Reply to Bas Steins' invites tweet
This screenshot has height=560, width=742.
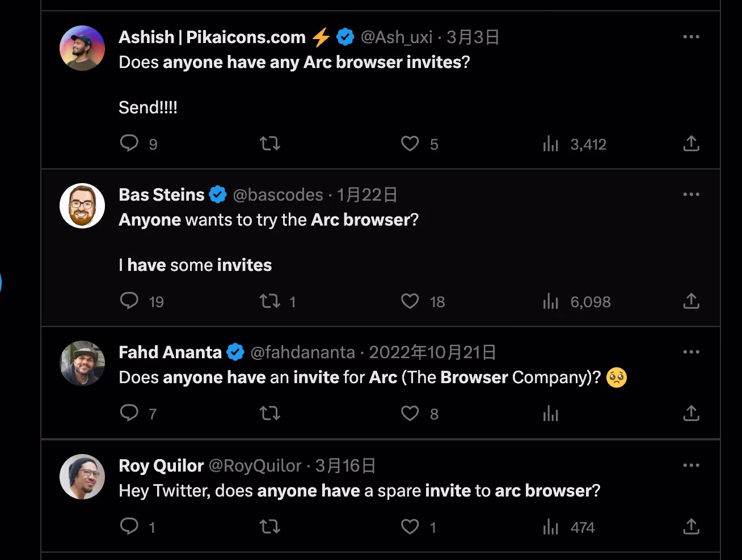(129, 300)
